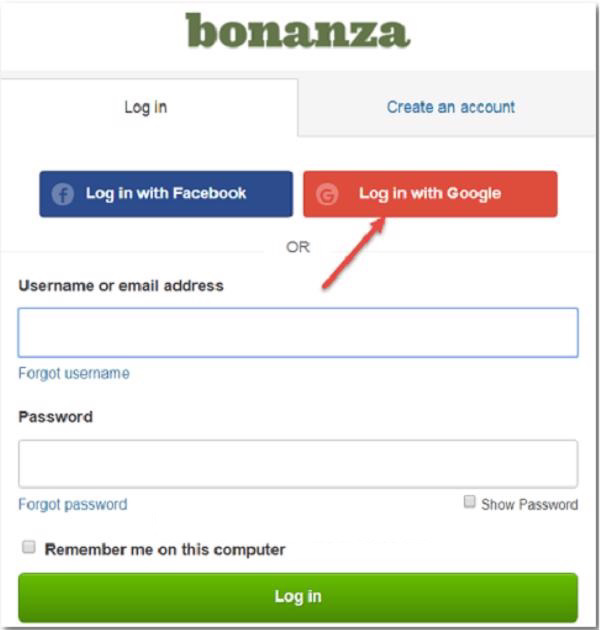Click the Google G icon
This screenshot has width=600, height=630.
click(x=327, y=195)
